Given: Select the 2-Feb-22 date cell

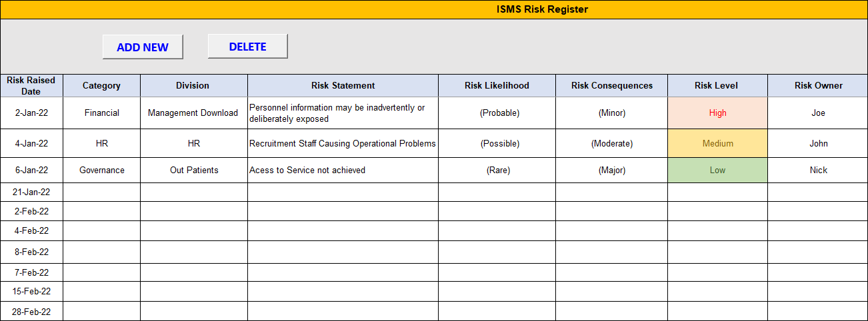Looking at the screenshot, I should tap(31, 211).
